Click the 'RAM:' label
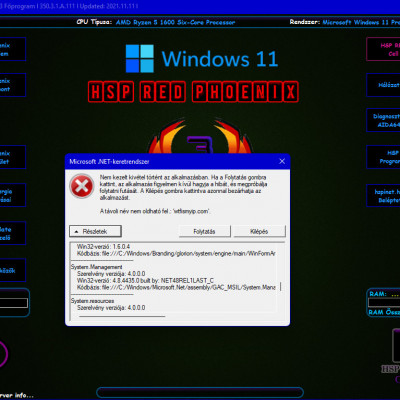 point(378,294)
